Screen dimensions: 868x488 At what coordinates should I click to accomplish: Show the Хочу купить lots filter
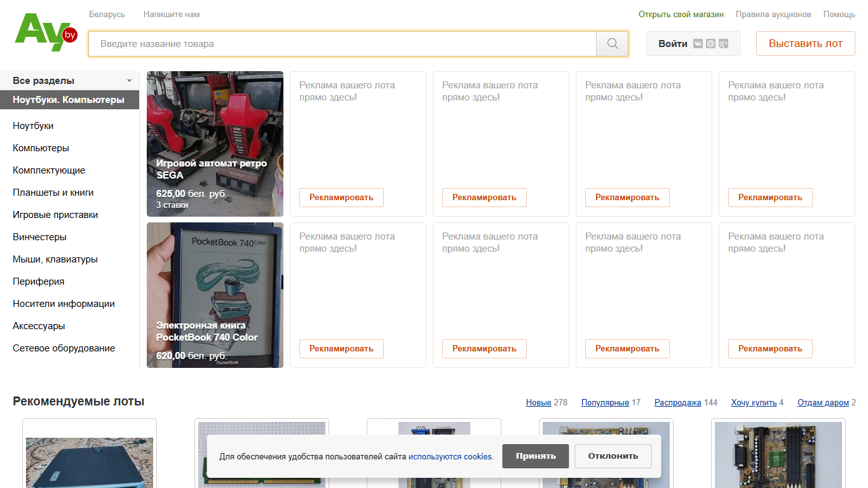754,403
